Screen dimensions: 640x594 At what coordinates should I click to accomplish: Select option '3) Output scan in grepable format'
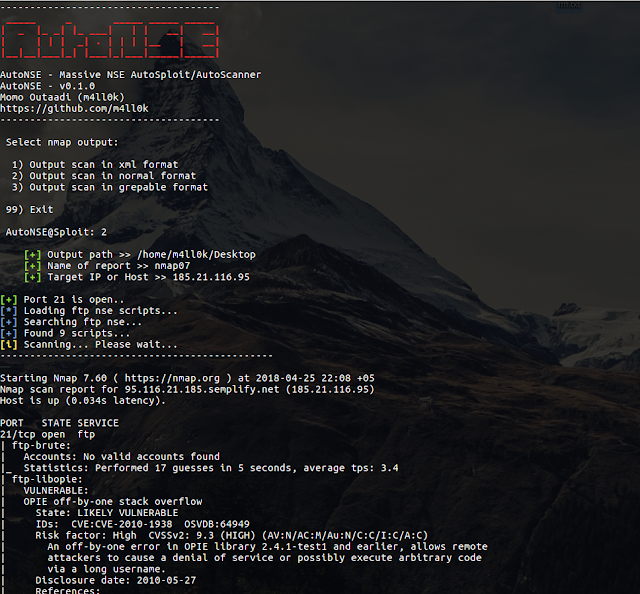[x=110, y=187]
